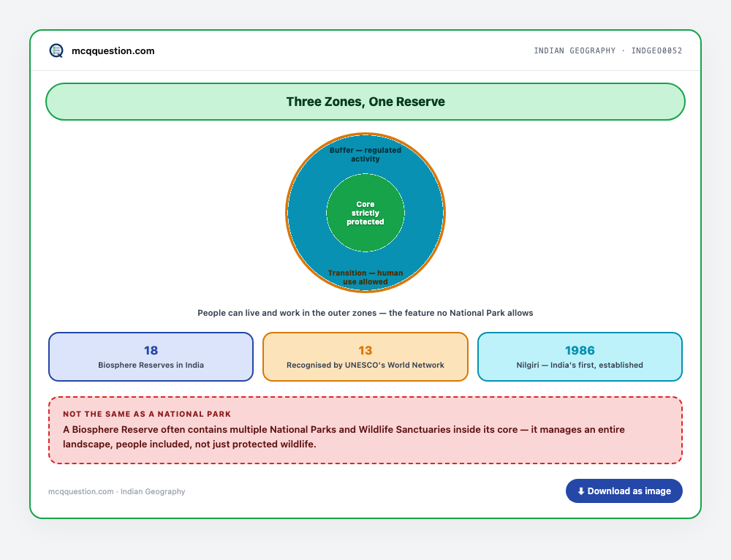Click the Buffer regulated activity label
731x560 pixels.
click(365, 154)
